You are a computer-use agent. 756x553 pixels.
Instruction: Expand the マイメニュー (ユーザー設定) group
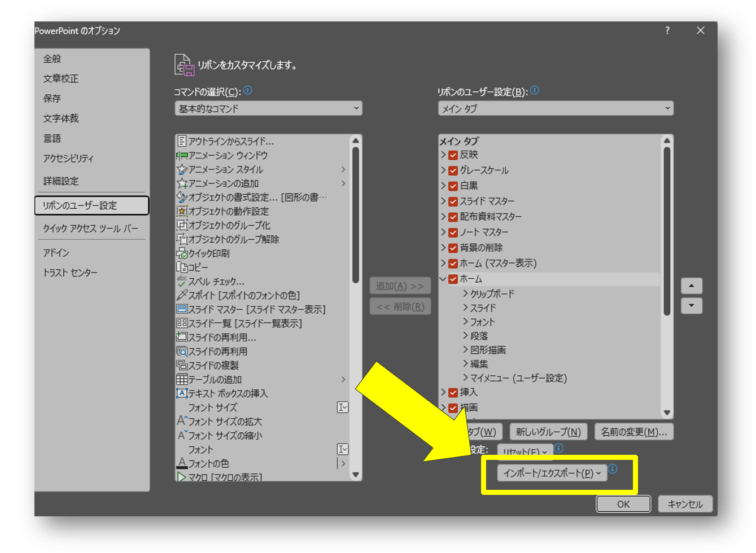point(465,378)
